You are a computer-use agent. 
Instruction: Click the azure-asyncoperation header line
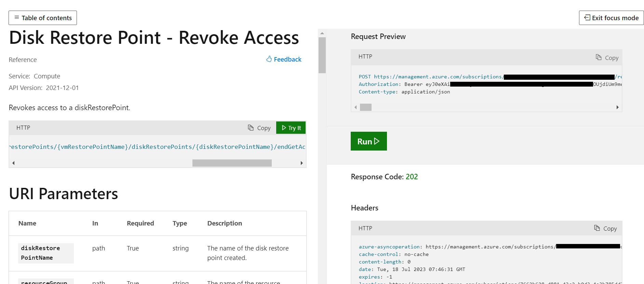click(490, 247)
